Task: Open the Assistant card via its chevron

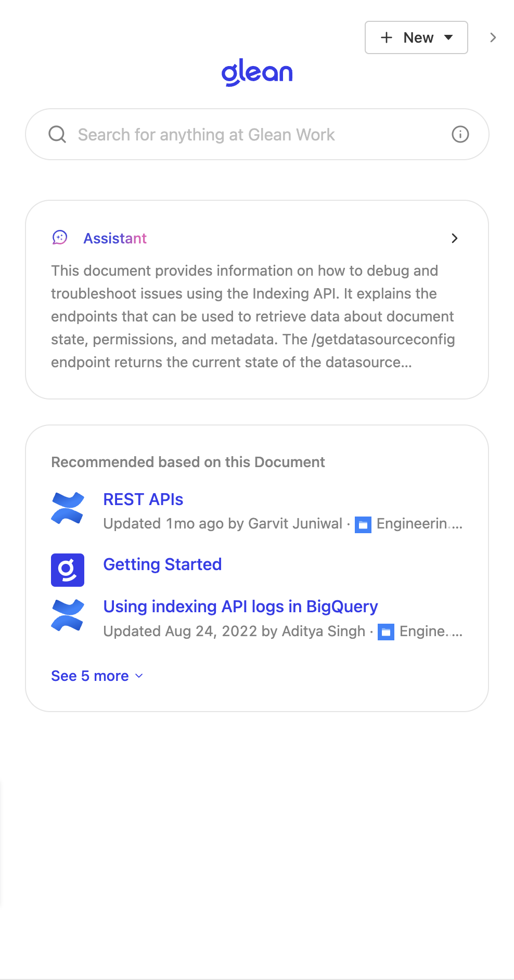Action: click(x=454, y=238)
